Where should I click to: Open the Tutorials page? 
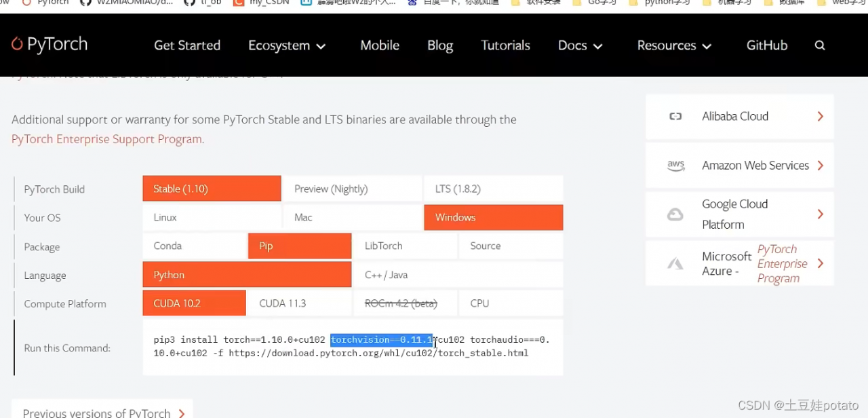(506, 45)
